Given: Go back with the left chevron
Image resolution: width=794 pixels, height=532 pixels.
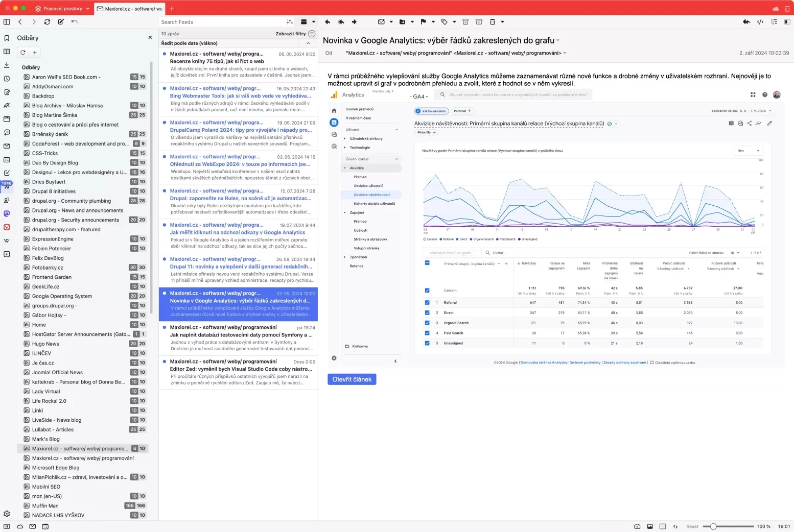Looking at the screenshot, I should coord(20,22).
